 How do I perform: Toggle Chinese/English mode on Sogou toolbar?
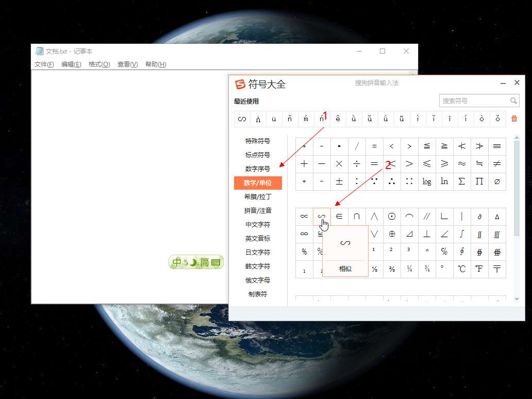(x=177, y=262)
